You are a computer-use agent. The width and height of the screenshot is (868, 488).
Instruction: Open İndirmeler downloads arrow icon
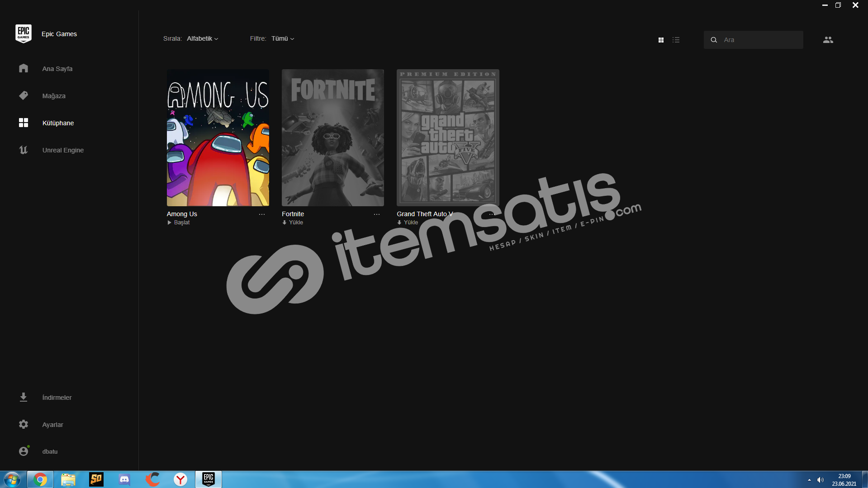pos(24,397)
